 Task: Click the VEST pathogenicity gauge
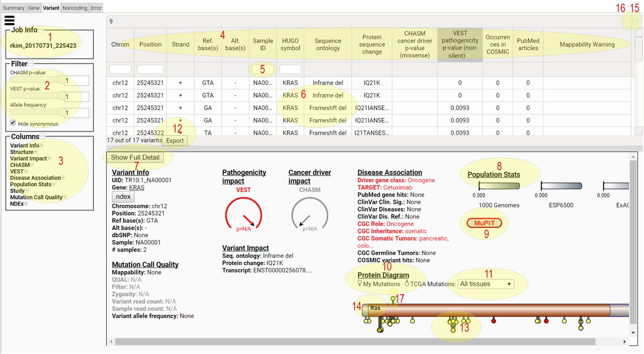coord(244,214)
